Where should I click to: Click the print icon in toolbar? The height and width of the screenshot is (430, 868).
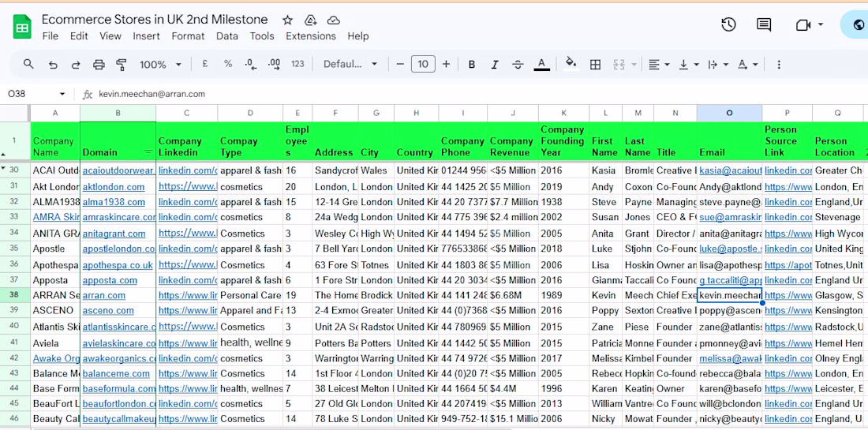click(x=99, y=64)
